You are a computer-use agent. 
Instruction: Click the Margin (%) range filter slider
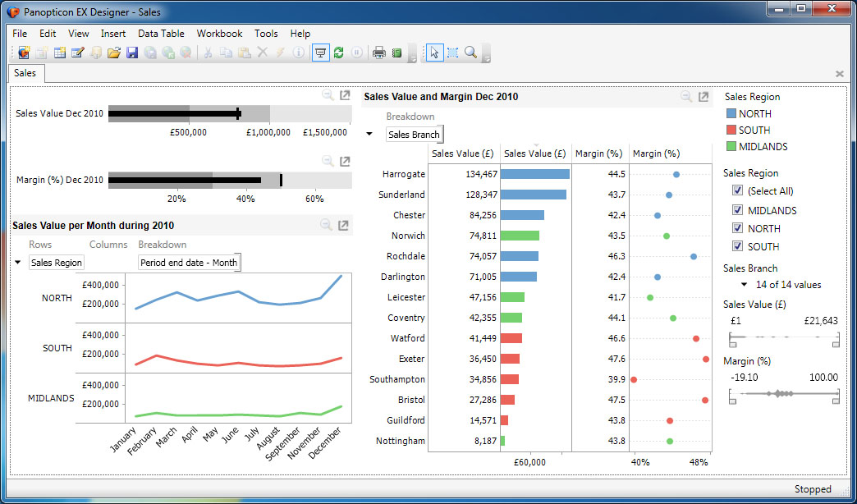[784, 394]
